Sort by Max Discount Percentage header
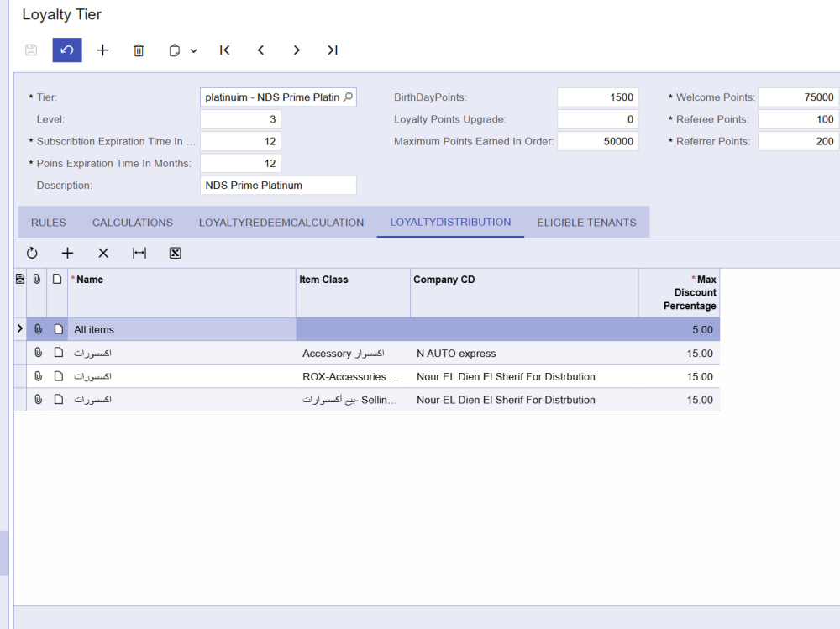The height and width of the screenshot is (629, 840). 679,292
